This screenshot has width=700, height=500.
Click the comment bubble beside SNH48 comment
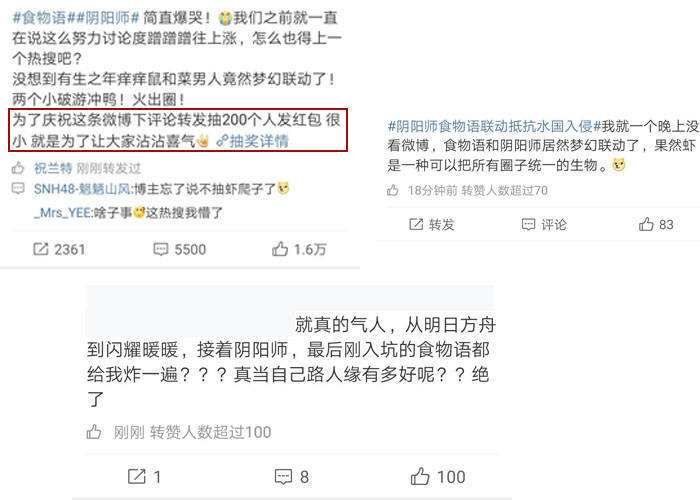point(18,188)
